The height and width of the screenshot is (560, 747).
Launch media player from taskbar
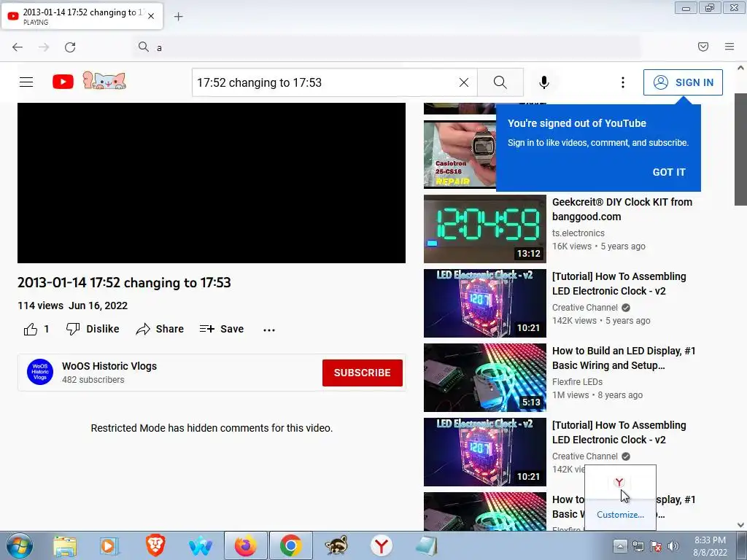(x=109, y=546)
